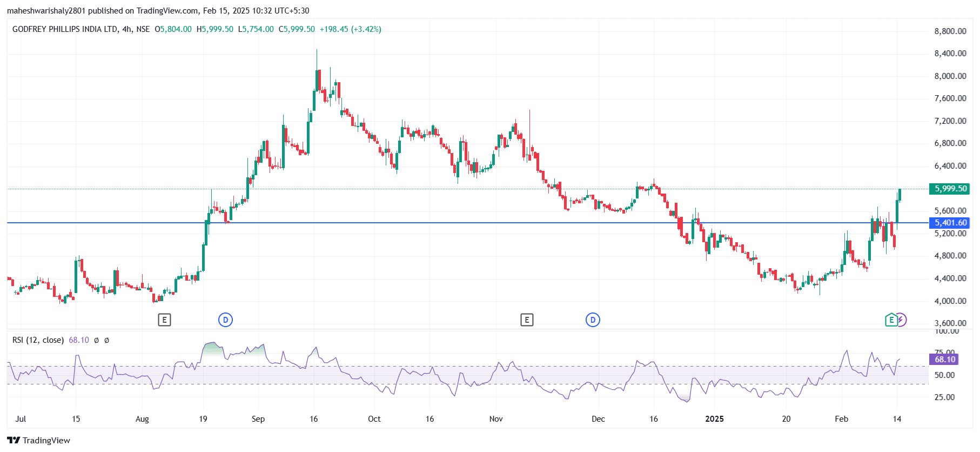Click the RSI legend value 68.10

tap(79, 340)
